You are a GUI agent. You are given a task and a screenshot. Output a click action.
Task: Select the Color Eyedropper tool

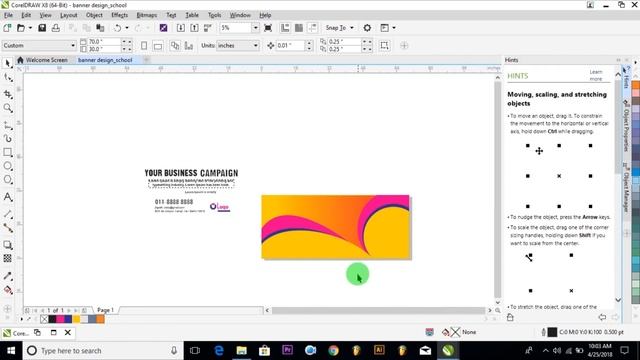click(x=7, y=276)
